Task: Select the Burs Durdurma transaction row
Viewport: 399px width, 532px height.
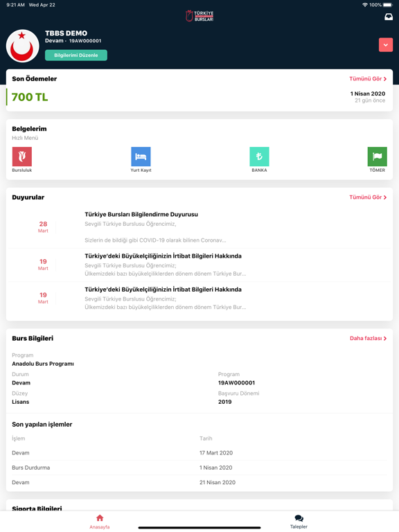Action: tap(199, 468)
